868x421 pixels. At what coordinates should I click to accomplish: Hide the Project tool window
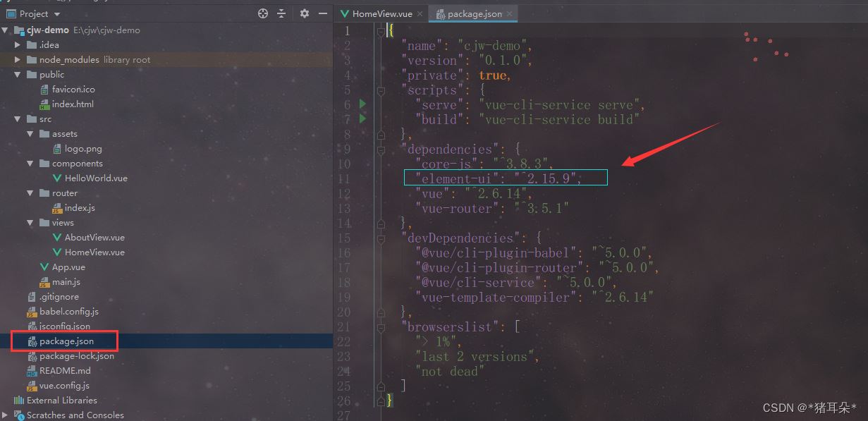coord(322,13)
